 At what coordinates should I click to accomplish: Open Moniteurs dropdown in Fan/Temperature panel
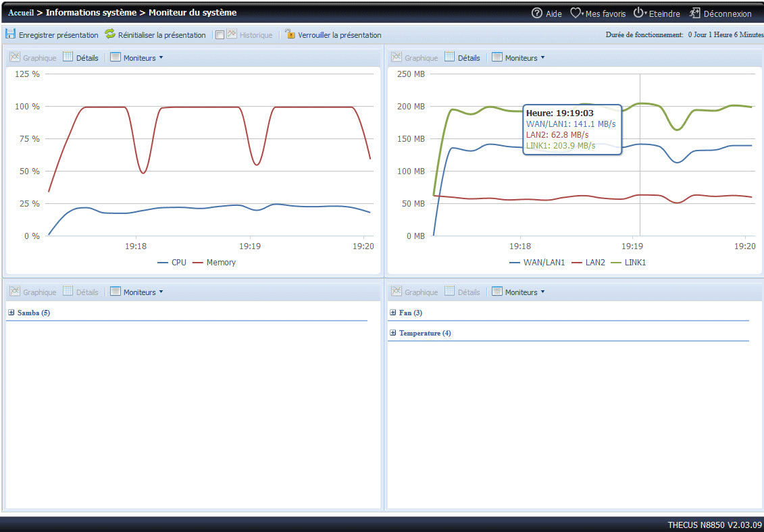point(518,292)
